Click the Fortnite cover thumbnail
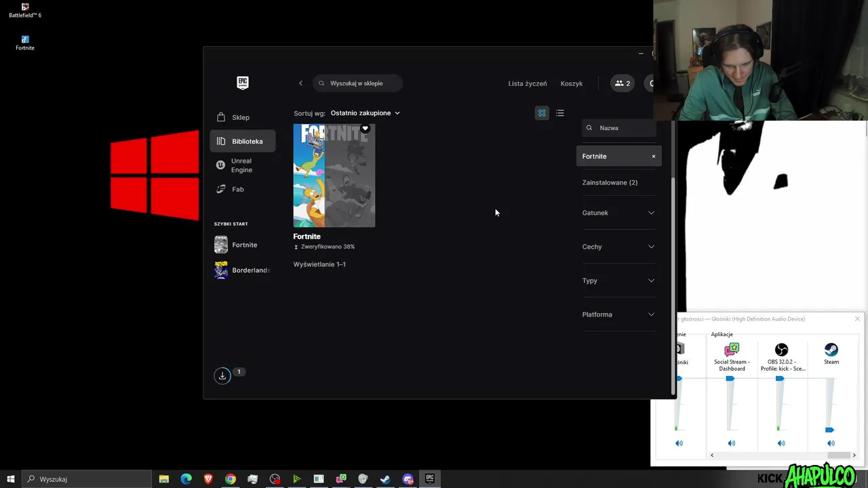The height and width of the screenshot is (488, 868). click(x=334, y=176)
